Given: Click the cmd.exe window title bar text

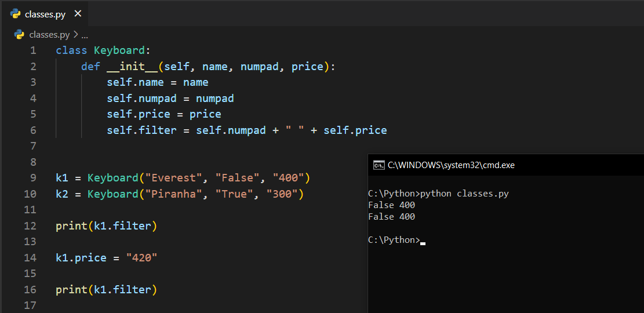Looking at the screenshot, I should (x=451, y=165).
